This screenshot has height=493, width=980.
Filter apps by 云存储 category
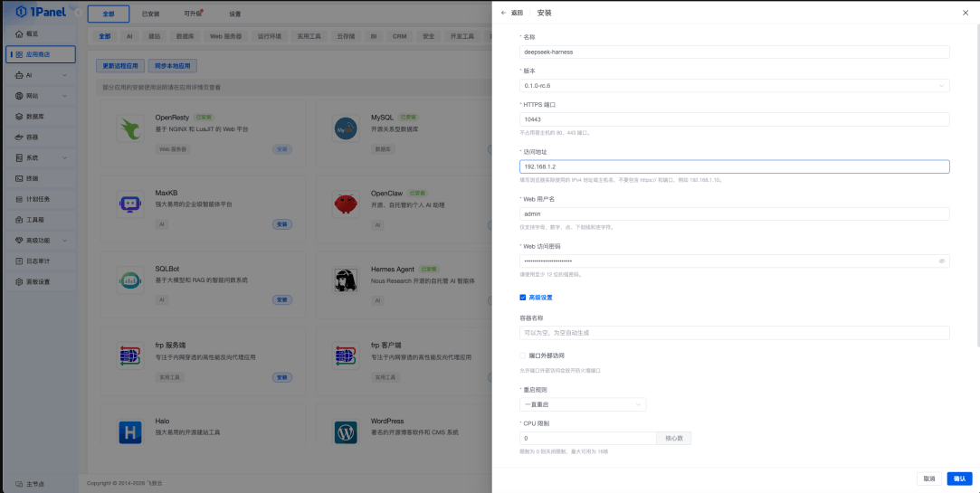click(347, 36)
